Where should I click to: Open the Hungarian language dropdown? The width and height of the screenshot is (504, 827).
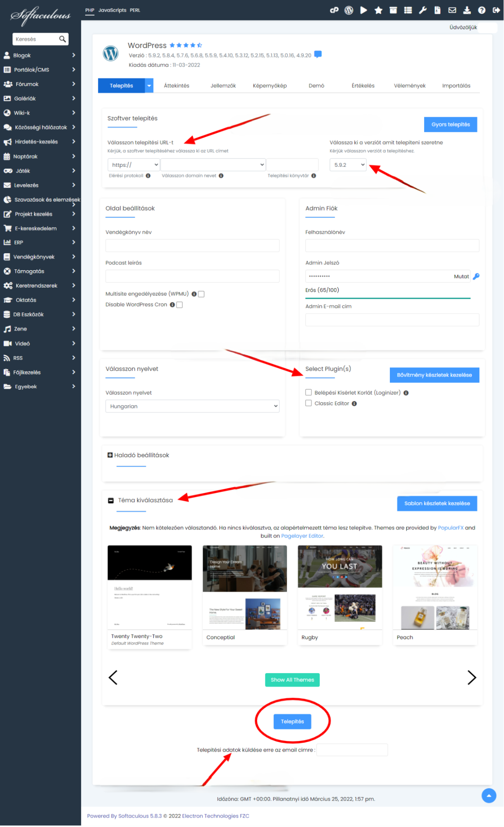point(192,407)
